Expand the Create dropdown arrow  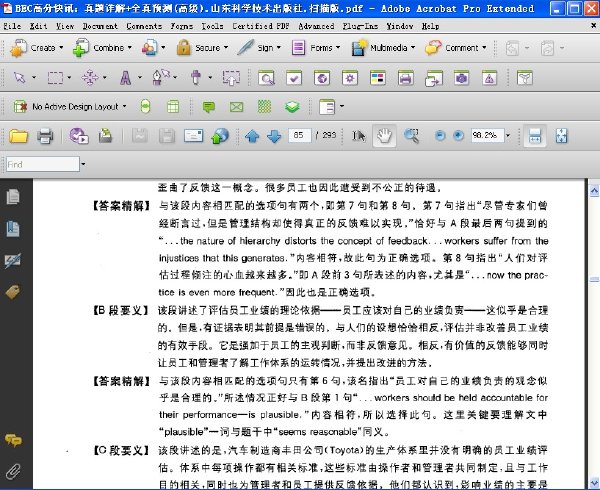61,48
